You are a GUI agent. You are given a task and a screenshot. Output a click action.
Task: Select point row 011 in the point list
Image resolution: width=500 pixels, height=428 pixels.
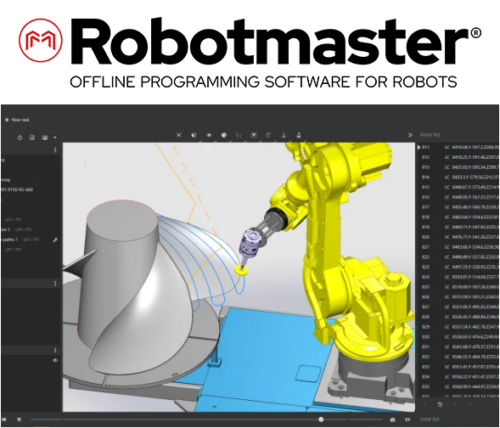coord(459,147)
